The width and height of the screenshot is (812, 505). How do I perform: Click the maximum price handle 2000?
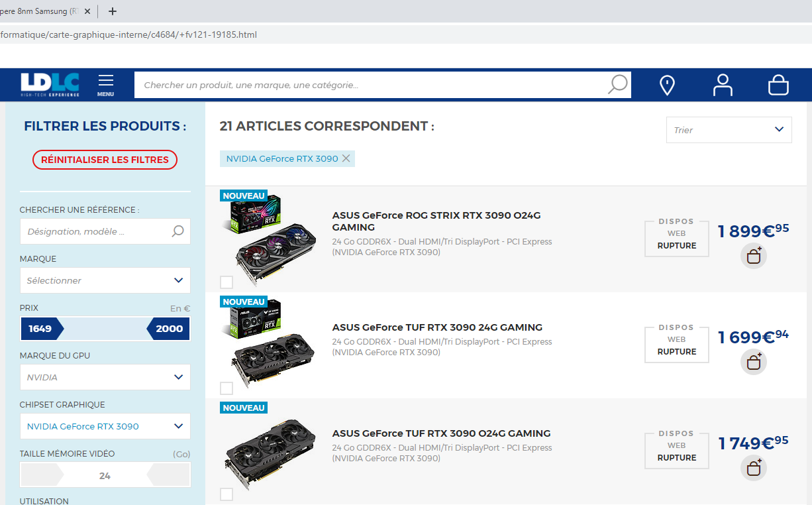[x=168, y=329]
